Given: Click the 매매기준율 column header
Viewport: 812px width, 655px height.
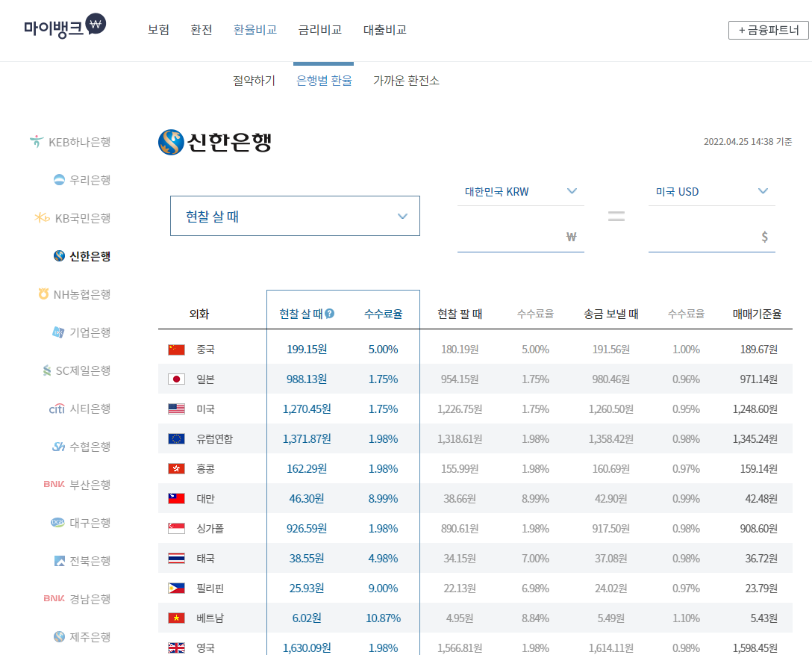Looking at the screenshot, I should pos(757,314).
